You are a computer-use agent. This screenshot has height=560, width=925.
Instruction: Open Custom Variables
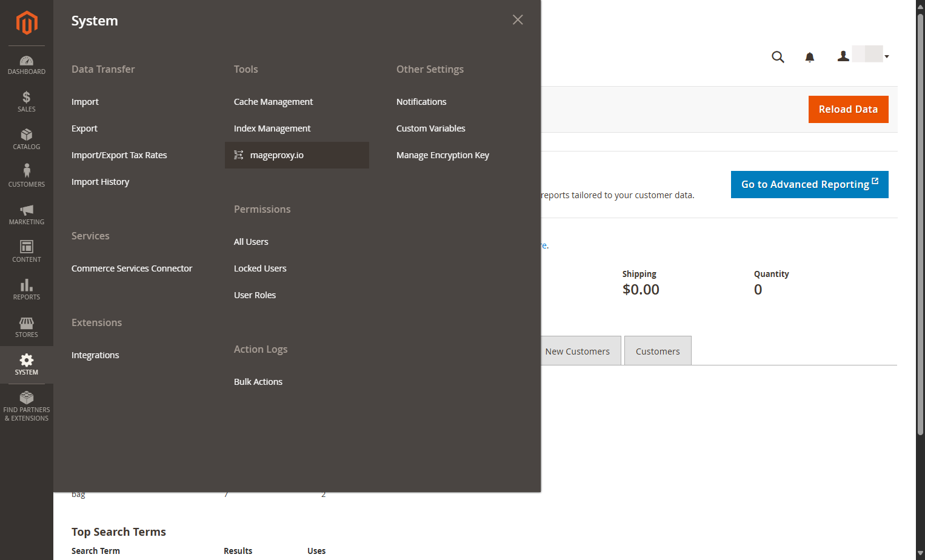point(431,128)
